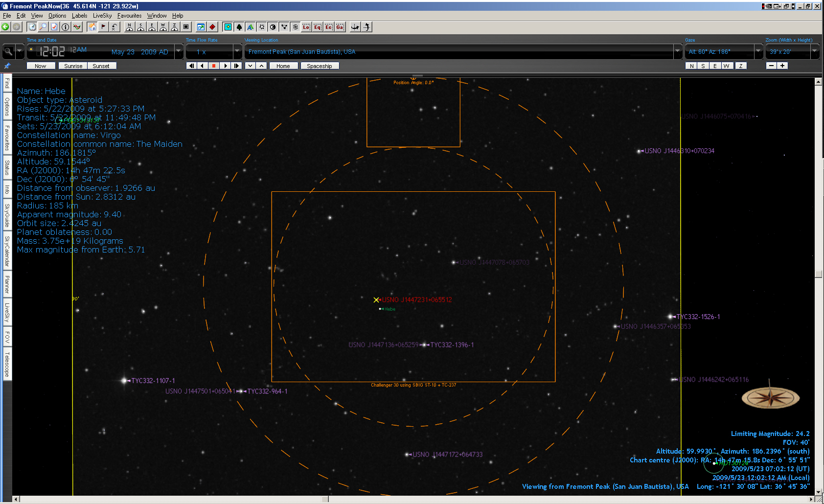
Task: Toggle horizon tree panorama icon
Action: click(x=239, y=27)
